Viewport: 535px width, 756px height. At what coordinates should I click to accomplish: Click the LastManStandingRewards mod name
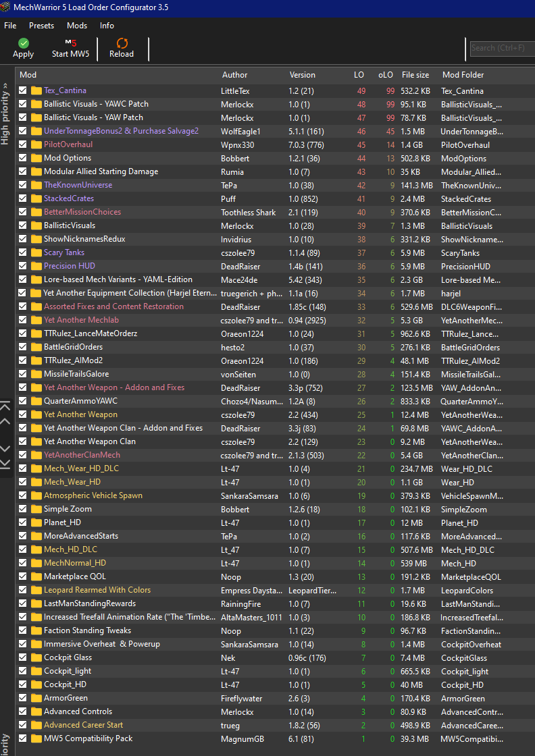point(90,603)
